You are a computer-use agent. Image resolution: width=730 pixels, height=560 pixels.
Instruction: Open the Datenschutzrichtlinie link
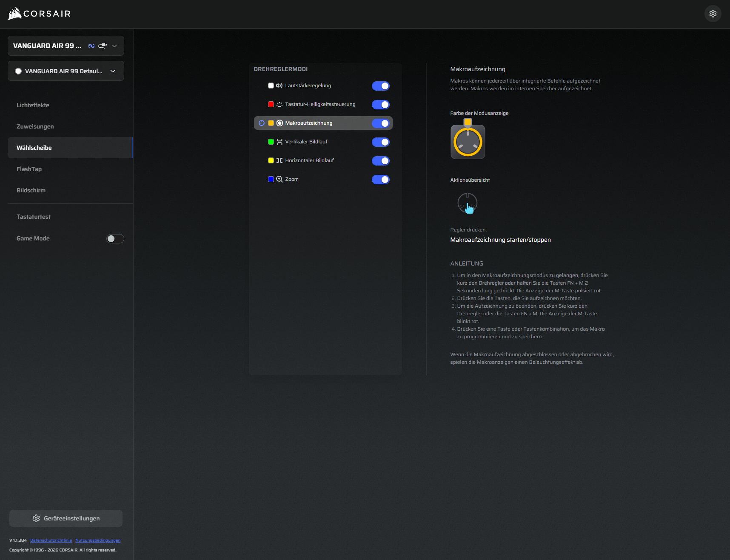pos(51,540)
